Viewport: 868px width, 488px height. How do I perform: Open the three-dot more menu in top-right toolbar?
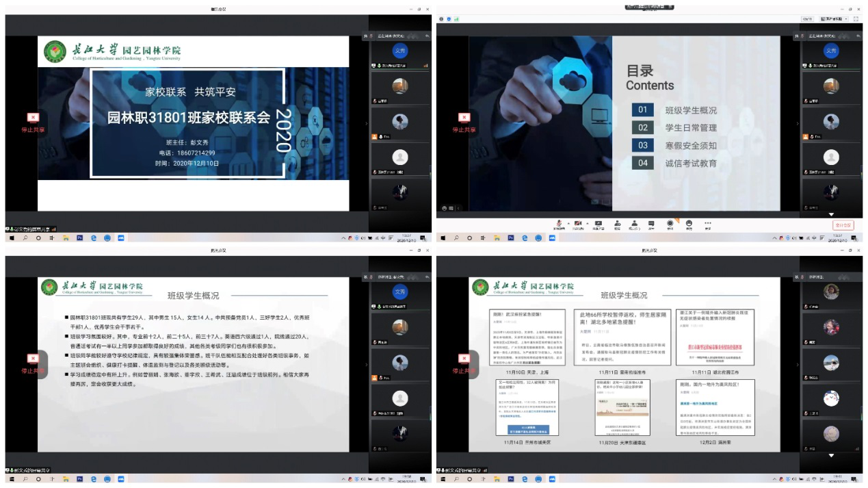[x=707, y=223]
